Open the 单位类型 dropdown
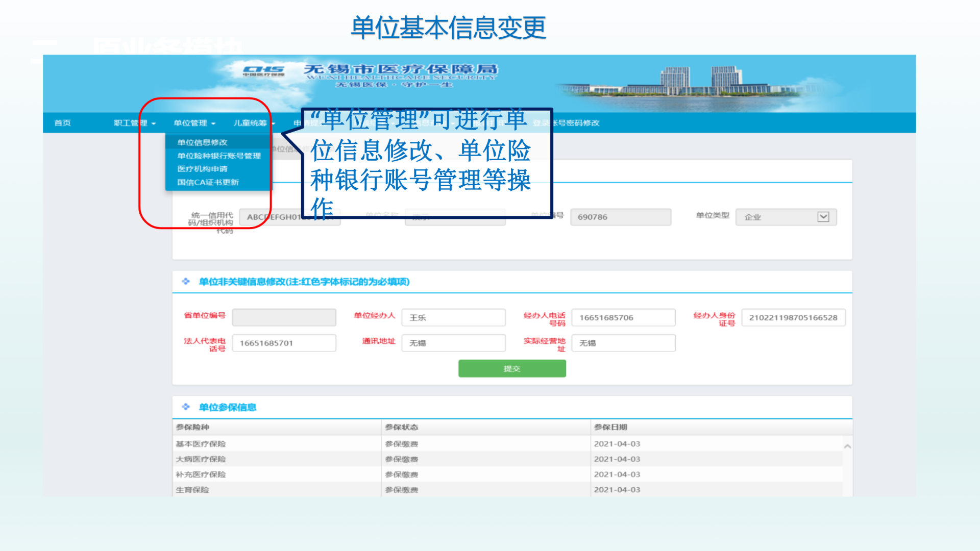This screenshot has width=980, height=551. click(823, 217)
